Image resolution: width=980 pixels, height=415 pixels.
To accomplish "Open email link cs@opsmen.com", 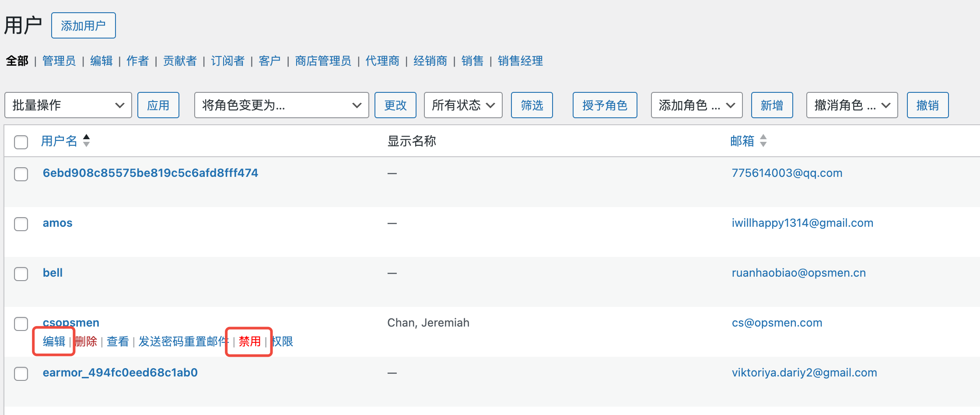I will pos(777,323).
